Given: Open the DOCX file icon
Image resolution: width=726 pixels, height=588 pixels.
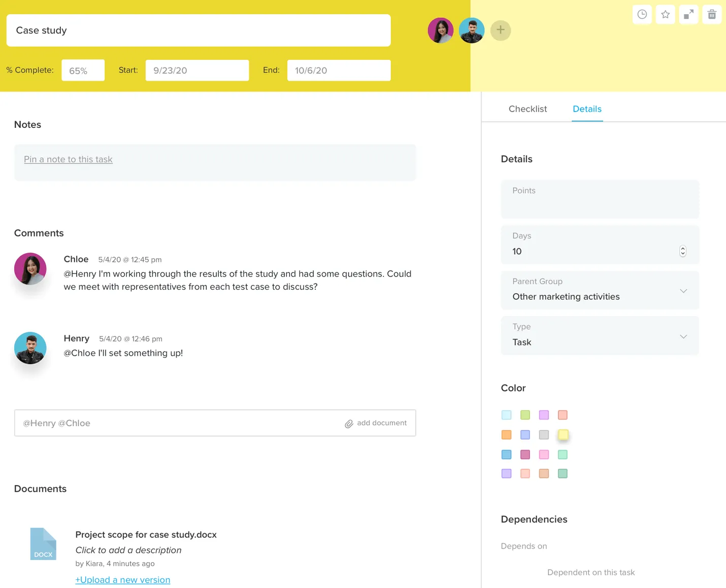Looking at the screenshot, I should pos(43,544).
